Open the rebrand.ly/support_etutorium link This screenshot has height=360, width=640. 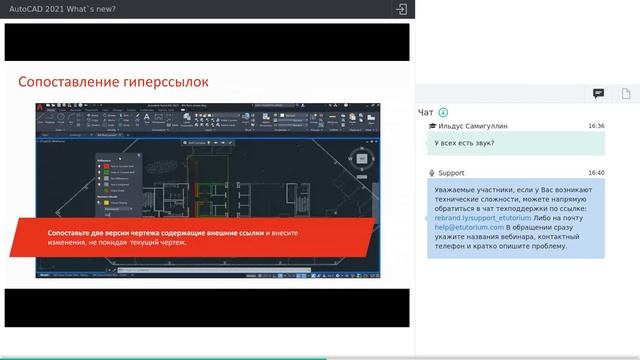(x=483, y=218)
